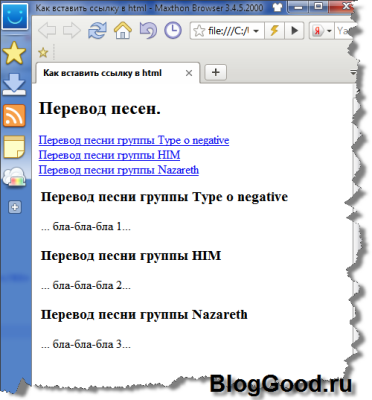The image size is (372, 400).
Task: Reopen the last closed page
Action: coord(148,30)
